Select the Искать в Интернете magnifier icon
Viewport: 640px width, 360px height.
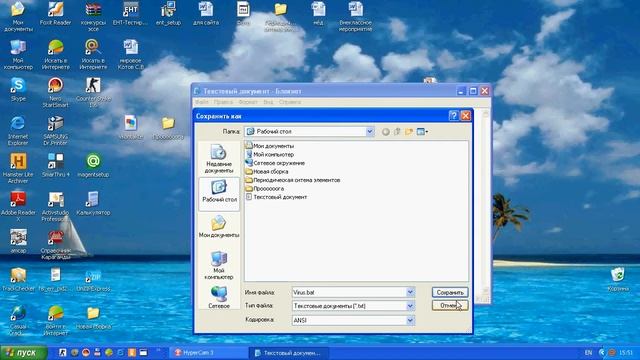click(x=93, y=55)
